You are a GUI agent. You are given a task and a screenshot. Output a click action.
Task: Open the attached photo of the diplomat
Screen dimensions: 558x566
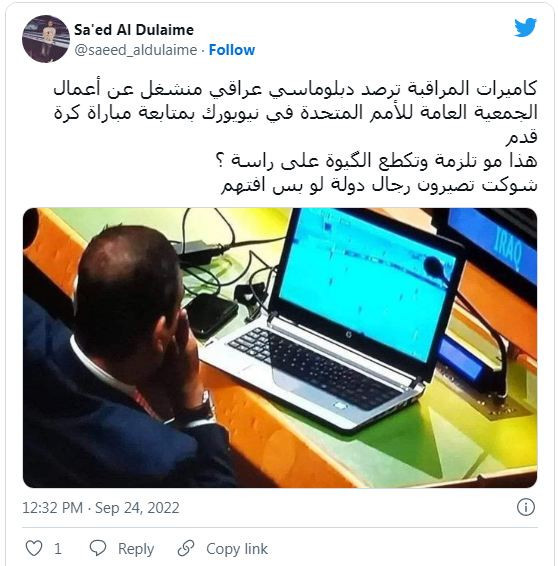280,348
